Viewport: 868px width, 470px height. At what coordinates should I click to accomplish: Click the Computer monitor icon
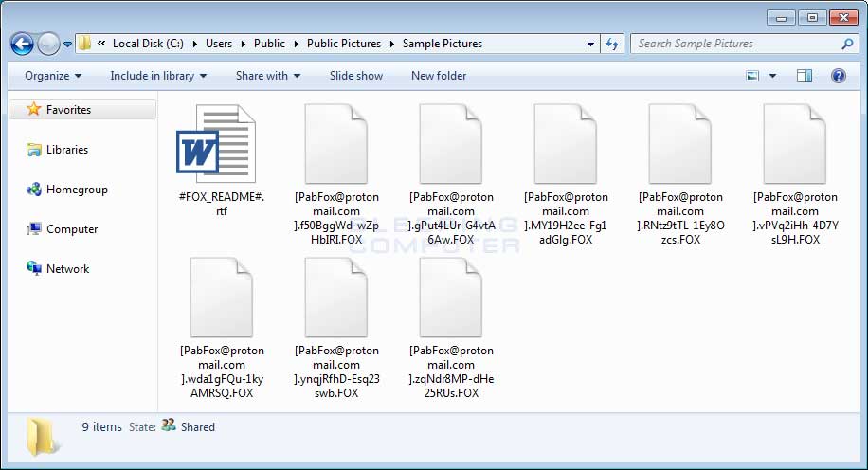(34, 229)
